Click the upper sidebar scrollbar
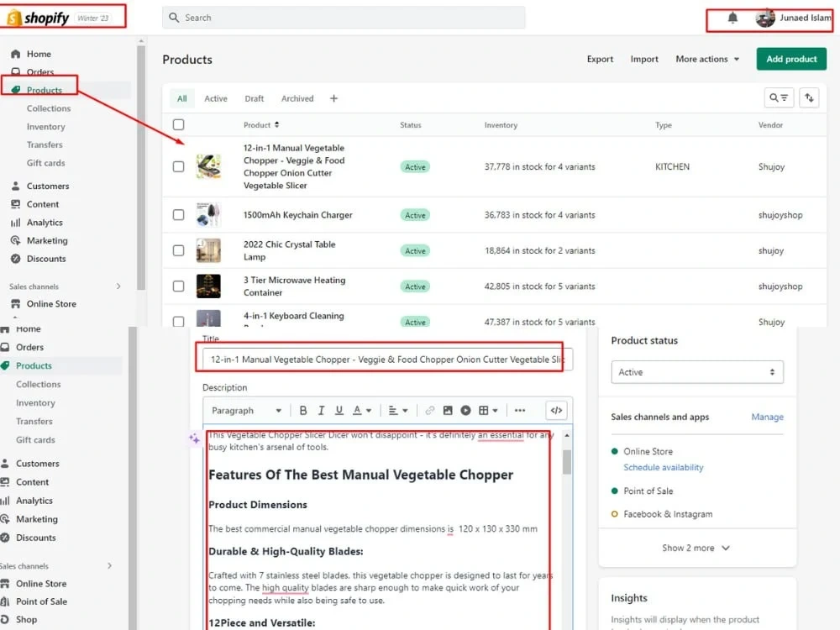The image size is (840, 630). coord(141,166)
